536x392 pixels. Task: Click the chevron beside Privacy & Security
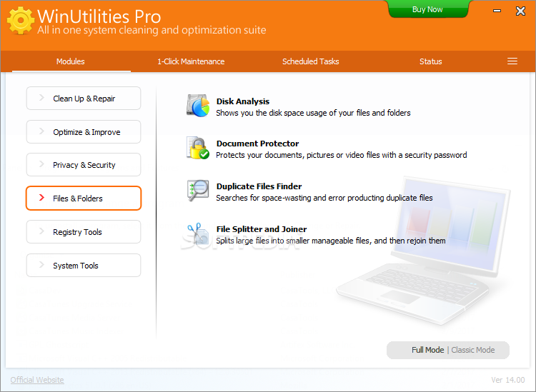[41, 164]
